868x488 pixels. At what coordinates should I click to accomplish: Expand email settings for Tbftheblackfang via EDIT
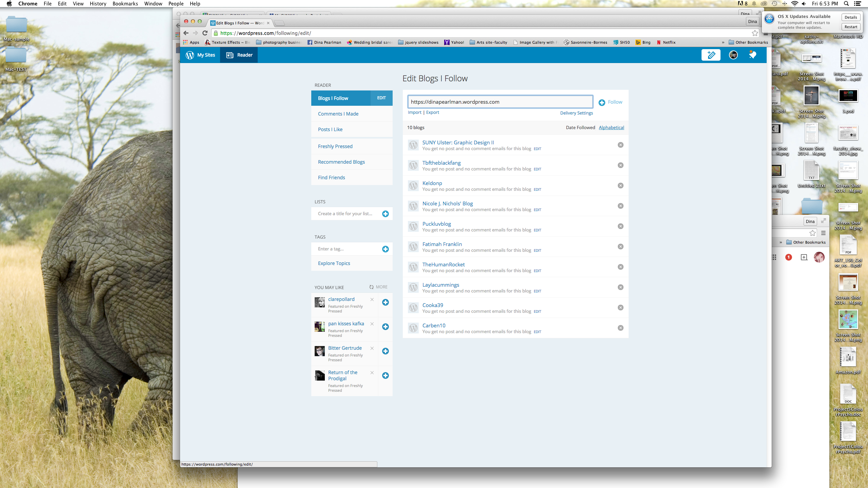point(537,169)
